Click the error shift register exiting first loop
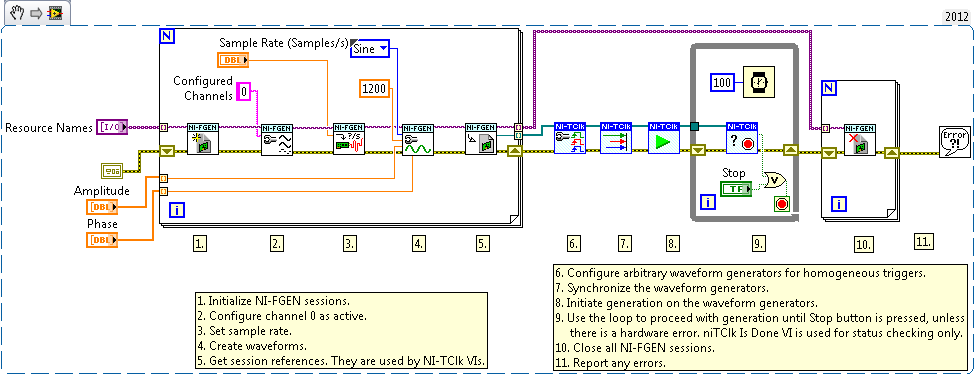This screenshot has height=375, width=975. pos(515,151)
